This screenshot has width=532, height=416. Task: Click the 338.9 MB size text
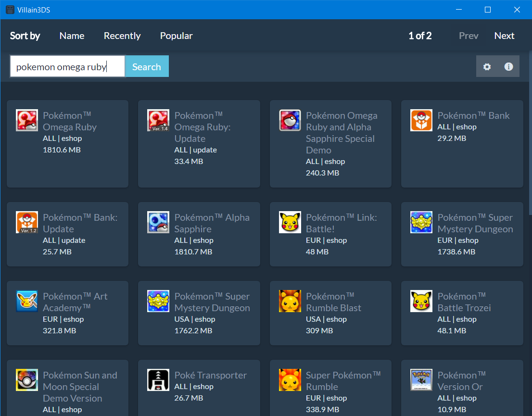tap(322, 410)
